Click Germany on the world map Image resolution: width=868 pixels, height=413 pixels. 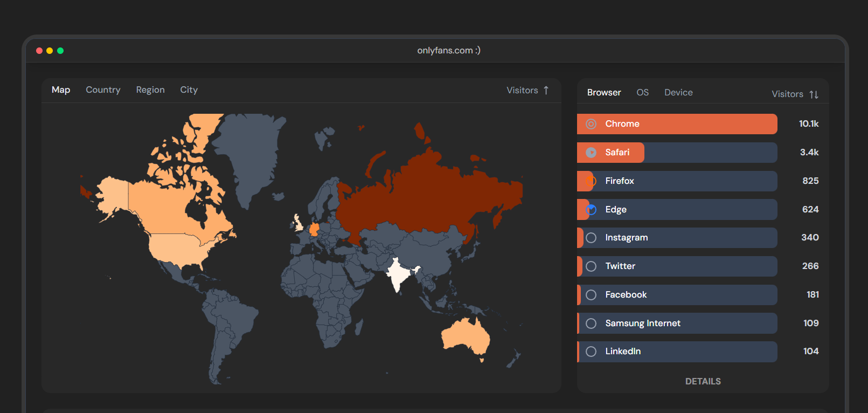[x=314, y=230]
